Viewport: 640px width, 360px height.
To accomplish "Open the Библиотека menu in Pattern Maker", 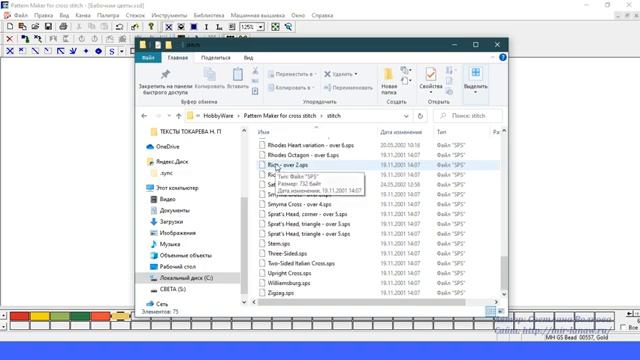I will point(209,15).
